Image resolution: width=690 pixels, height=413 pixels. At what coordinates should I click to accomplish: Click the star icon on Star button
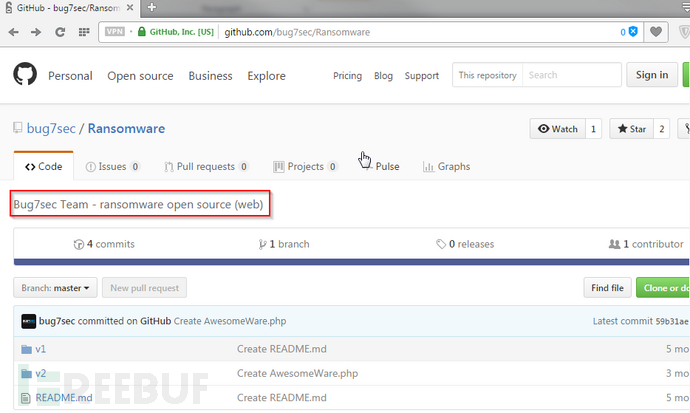[x=622, y=128]
